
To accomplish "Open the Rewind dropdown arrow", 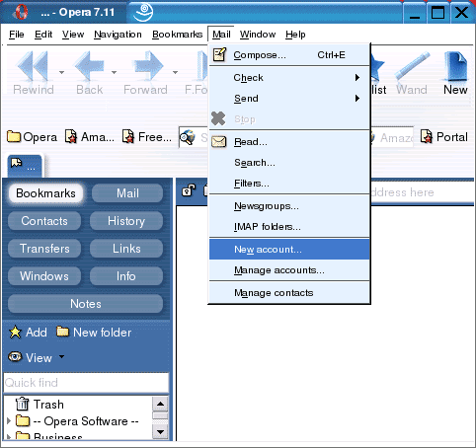I will tap(61, 72).
